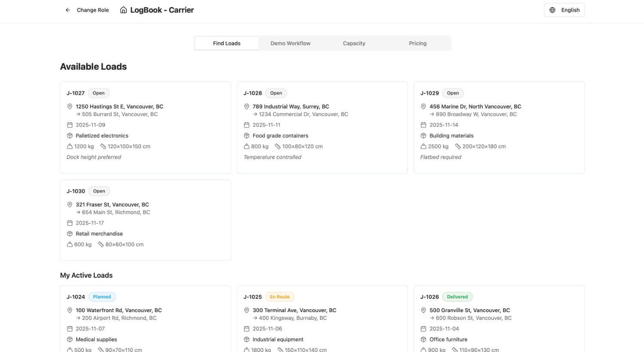Click address 789 Industrial Way, Surrey, BC
The width and height of the screenshot is (644, 352).
click(x=291, y=106)
